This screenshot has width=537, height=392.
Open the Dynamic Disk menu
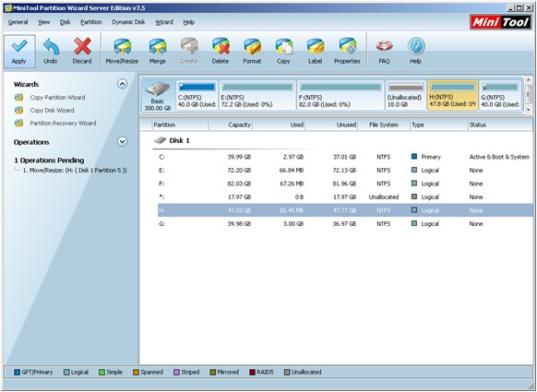128,22
